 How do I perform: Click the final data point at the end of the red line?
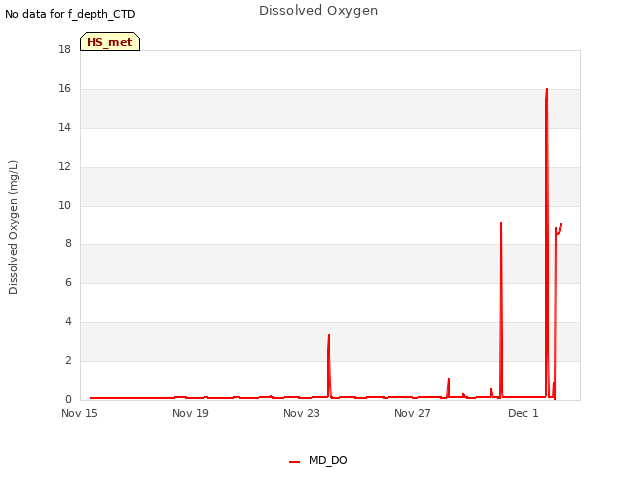(561, 224)
